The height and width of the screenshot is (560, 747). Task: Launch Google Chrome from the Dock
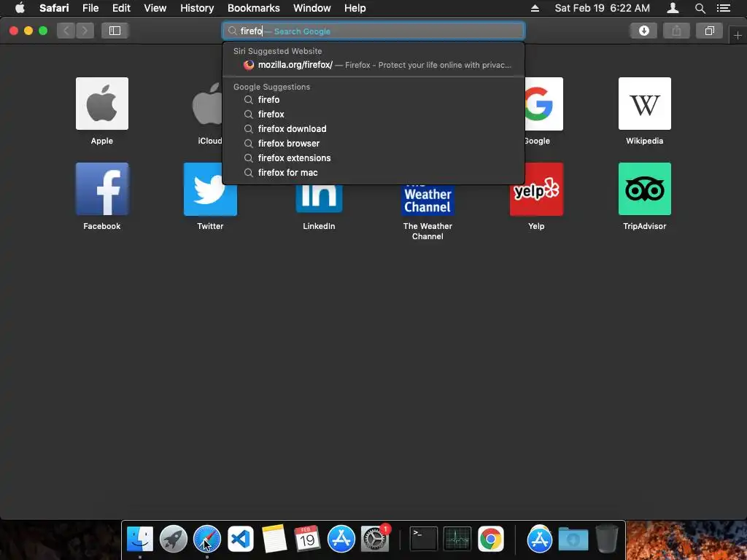tap(491, 539)
